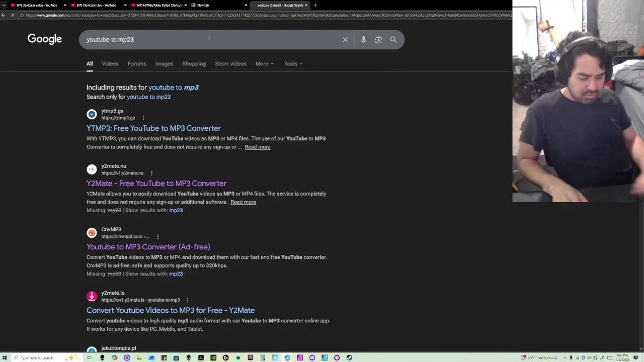Screen dimensions: 644x362
Task: Click the jakubterapia.pl result site name
Action: [118, 348]
